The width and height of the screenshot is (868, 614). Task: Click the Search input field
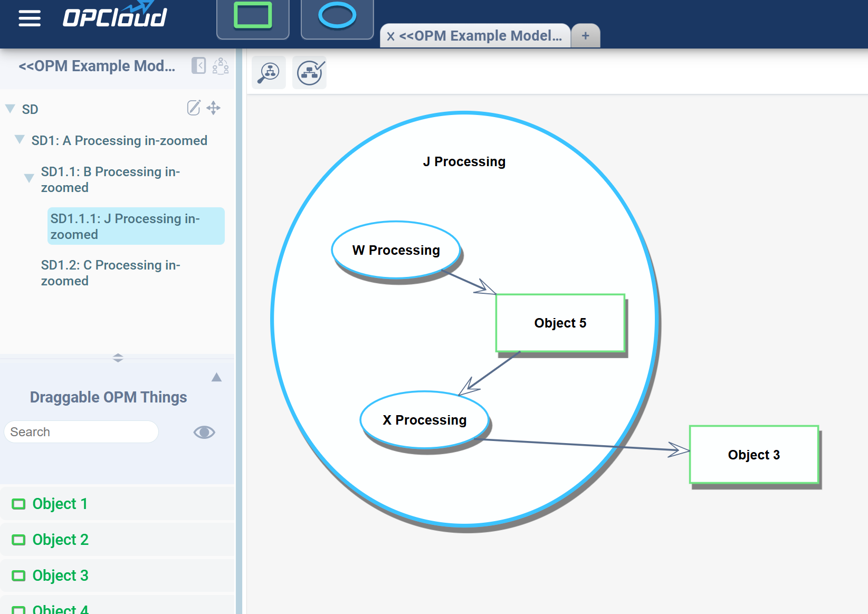tap(81, 432)
